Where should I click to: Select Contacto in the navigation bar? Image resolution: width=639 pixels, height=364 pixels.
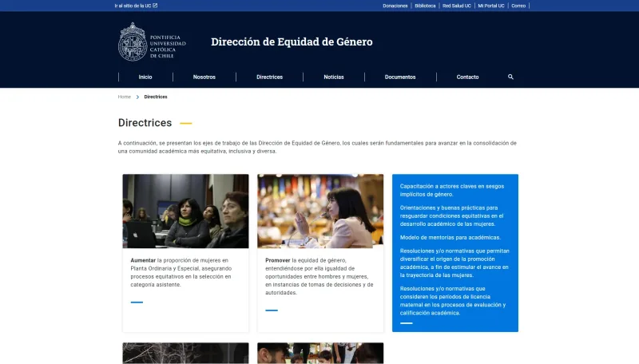[x=467, y=77]
